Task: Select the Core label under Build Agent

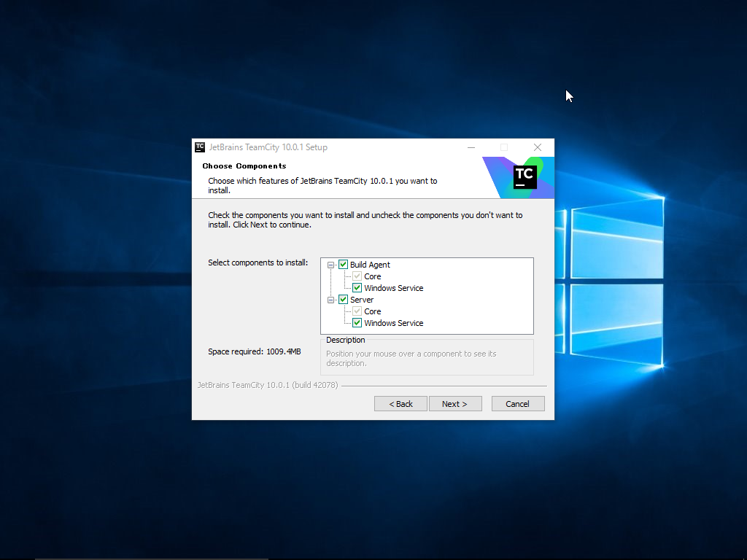Action: click(x=373, y=276)
